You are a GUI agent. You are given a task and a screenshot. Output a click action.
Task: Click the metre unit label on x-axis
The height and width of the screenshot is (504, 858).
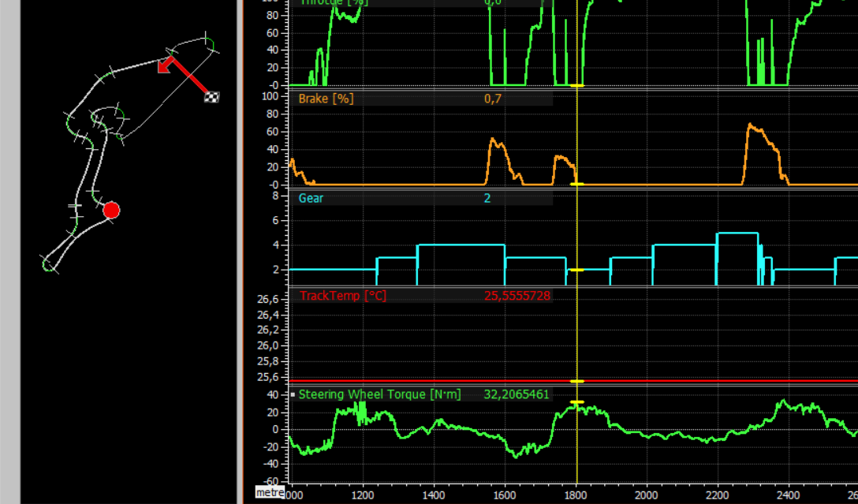[x=270, y=493]
